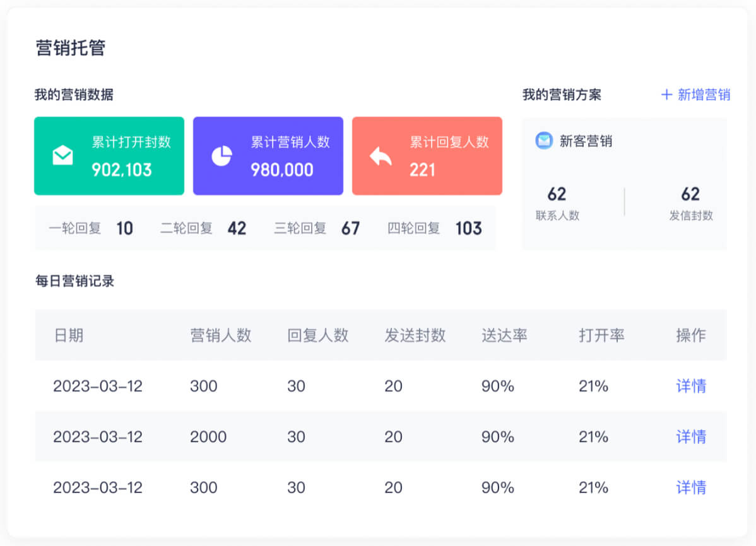Click the mail icon beside 新客营销
The width and height of the screenshot is (756, 546).
544,141
